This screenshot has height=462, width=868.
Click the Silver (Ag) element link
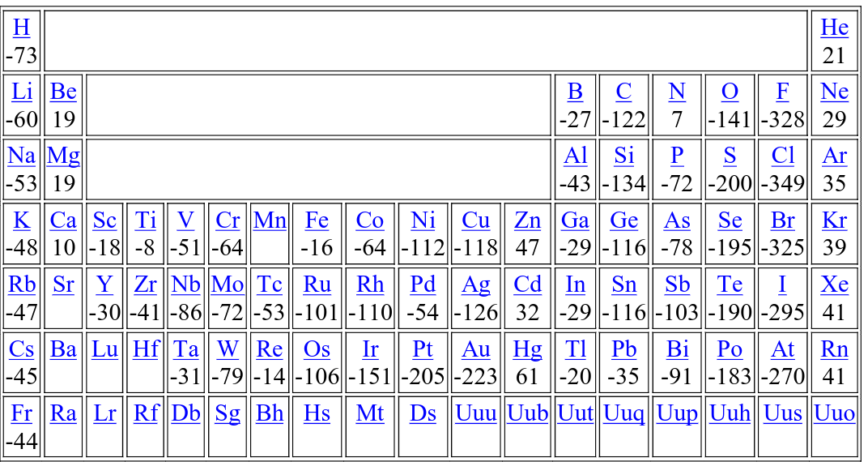pos(476,284)
